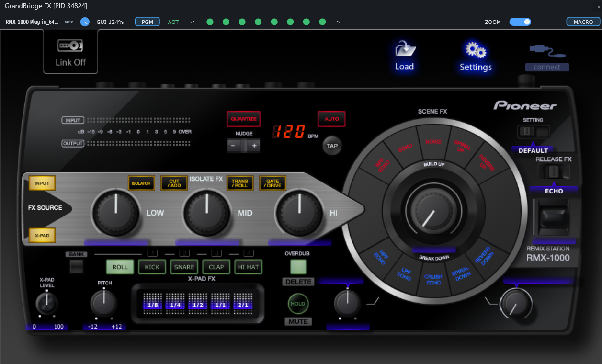The width and height of the screenshot is (602, 364).
Task: Select INPUT as FX source
Action: coord(42,183)
